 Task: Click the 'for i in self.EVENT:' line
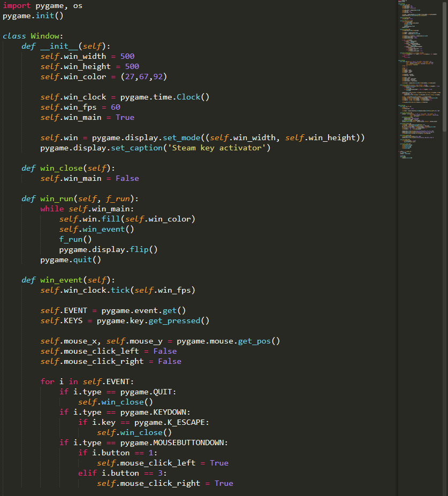coord(87,382)
